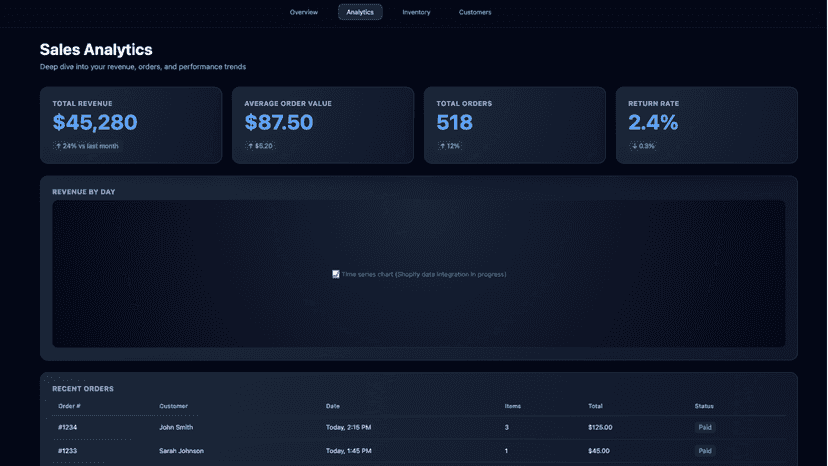The width and height of the screenshot is (828, 466).
Task: Click the 0.3% decrease badge
Action: (643, 146)
